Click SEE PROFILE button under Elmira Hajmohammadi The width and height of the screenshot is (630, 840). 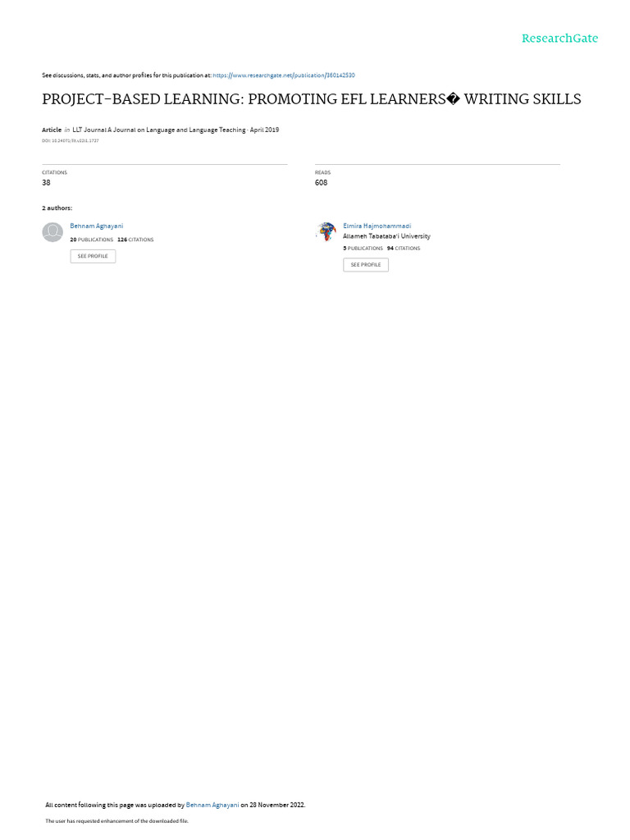[x=366, y=265]
